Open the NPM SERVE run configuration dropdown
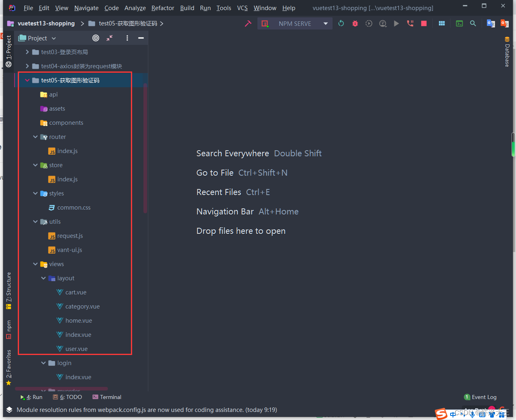 coord(325,23)
